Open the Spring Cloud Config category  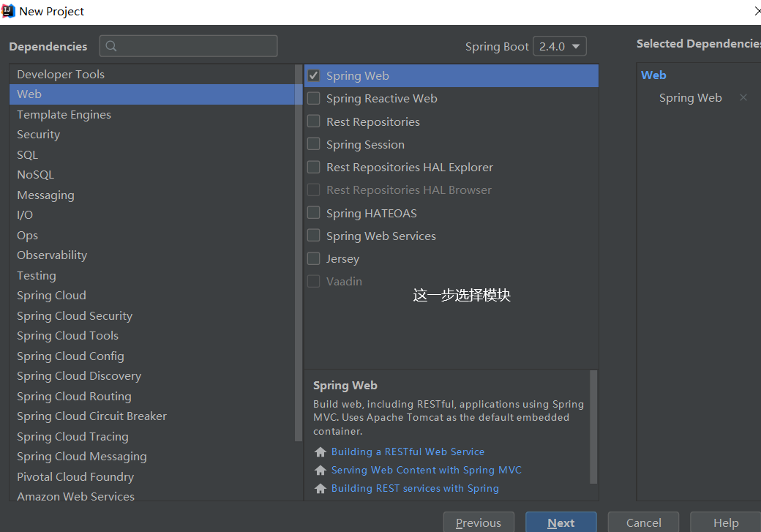pyautogui.click(x=152, y=356)
